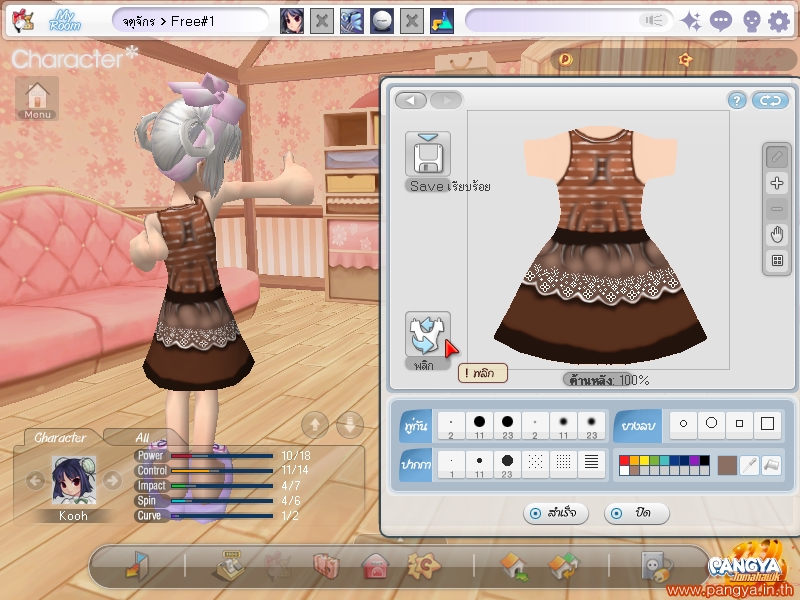This screenshot has width=800, height=600.
Task: Click the winged club slot in top bar
Action: coord(352,21)
